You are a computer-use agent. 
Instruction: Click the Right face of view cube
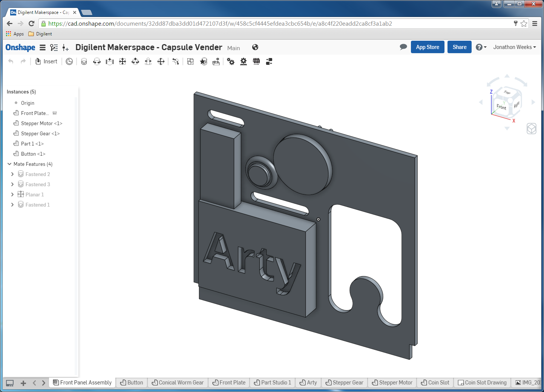516,104
